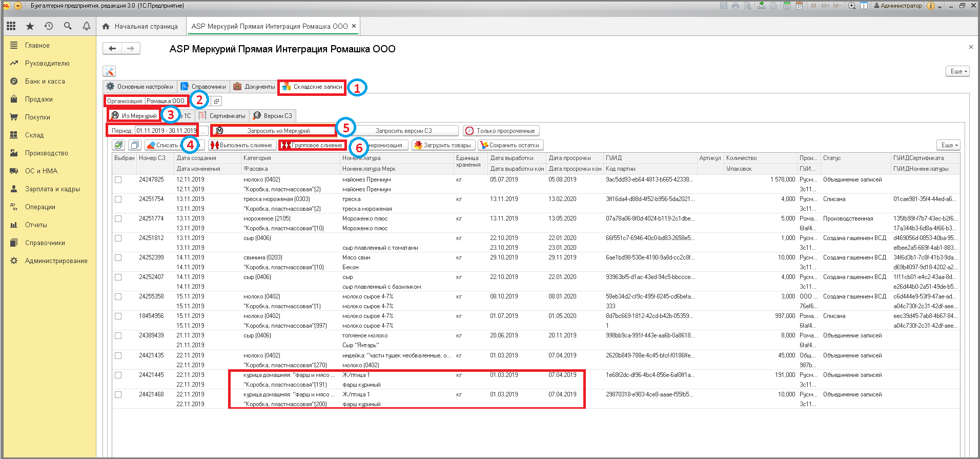Screen dimensions: 980x459
Task: Select Из Меркурий sub-tab
Action: (x=134, y=116)
